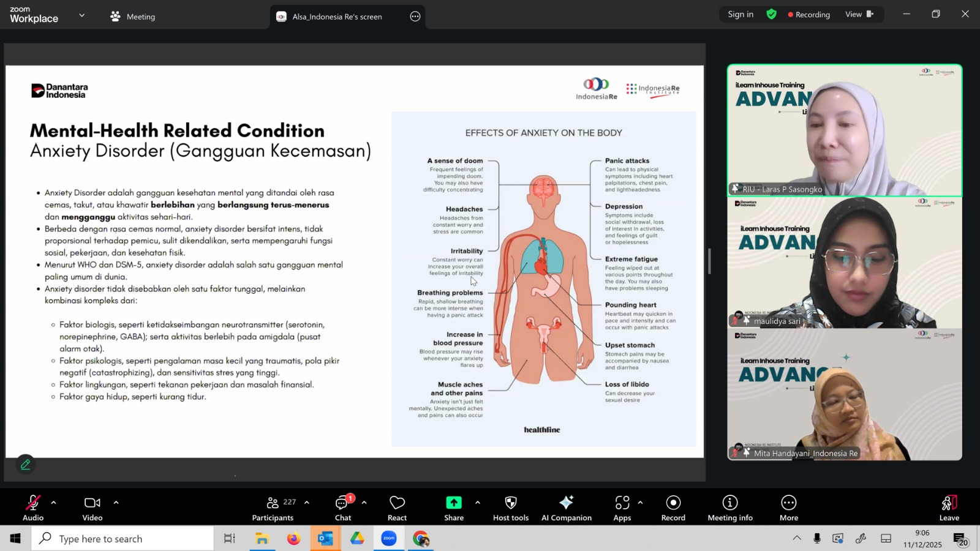The image size is (980, 551).
Task: Open Host tools shield icon
Action: (x=510, y=503)
